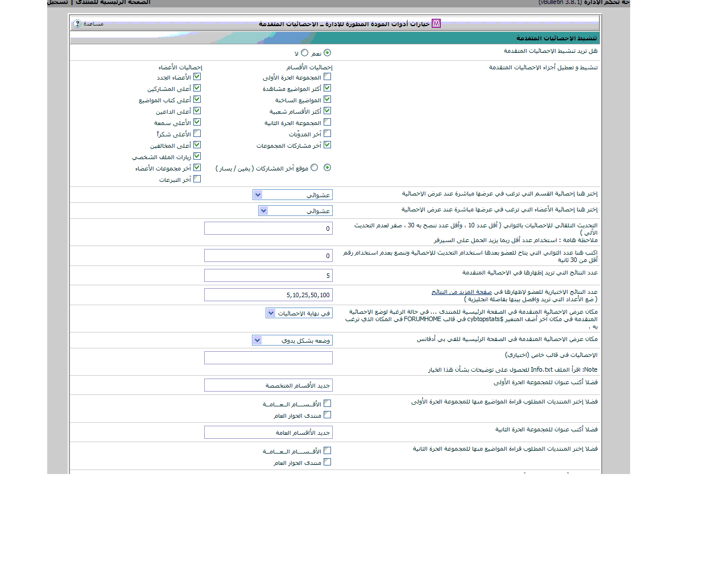Uncheck أكثر المواضيع مشاهدة checkbox
This screenshot has width=728, height=582.
(x=327, y=88)
